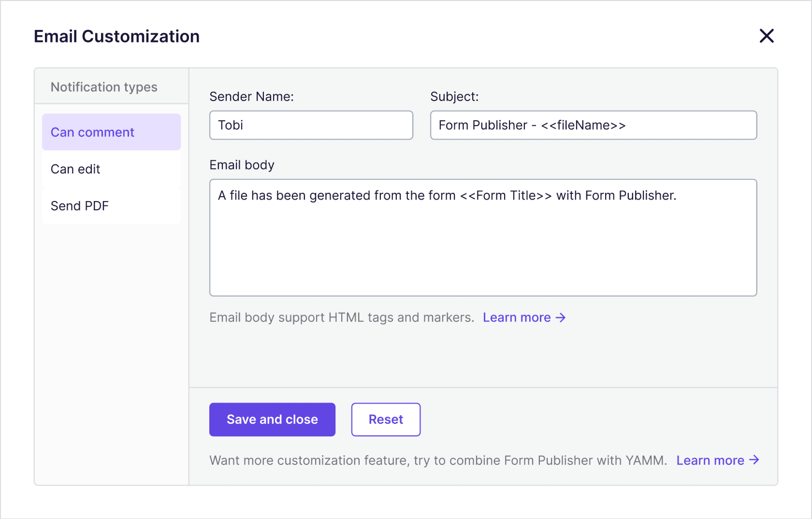Click the arrow icon beside YAMM Learn more
Image resolution: width=812 pixels, height=519 pixels.
754,460
